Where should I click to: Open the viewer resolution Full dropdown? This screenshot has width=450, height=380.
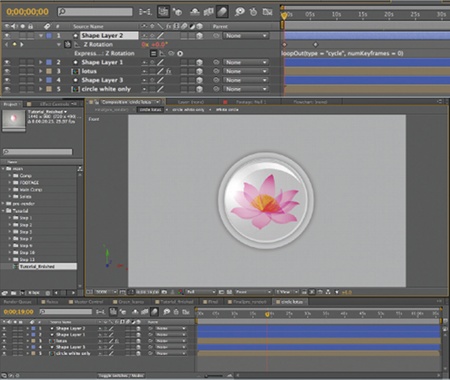pos(201,292)
